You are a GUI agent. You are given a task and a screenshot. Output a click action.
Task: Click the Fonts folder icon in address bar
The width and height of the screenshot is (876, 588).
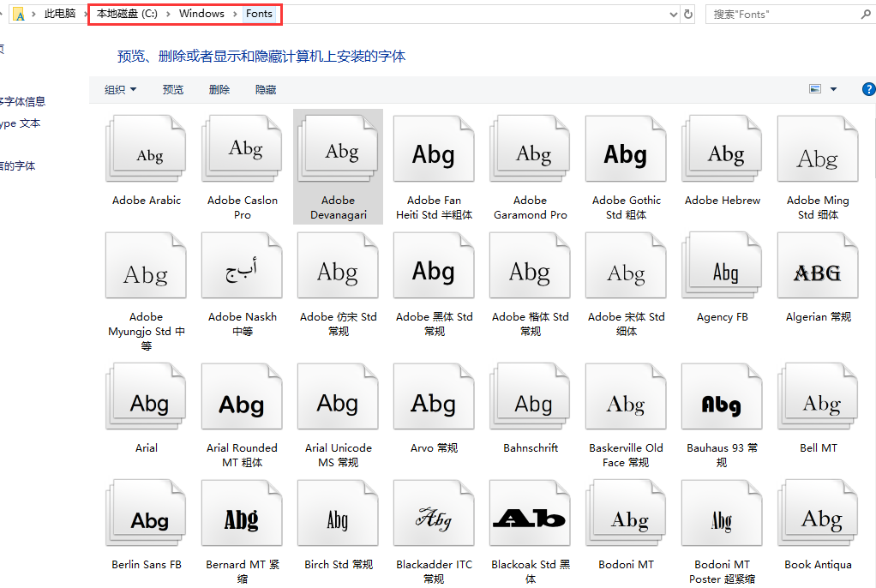pos(19,15)
